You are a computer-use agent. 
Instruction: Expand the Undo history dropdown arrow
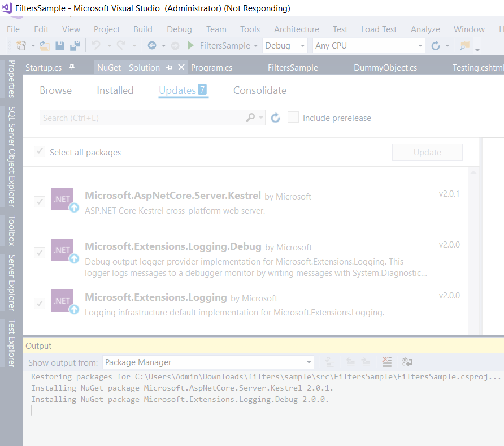pyautogui.click(x=109, y=46)
